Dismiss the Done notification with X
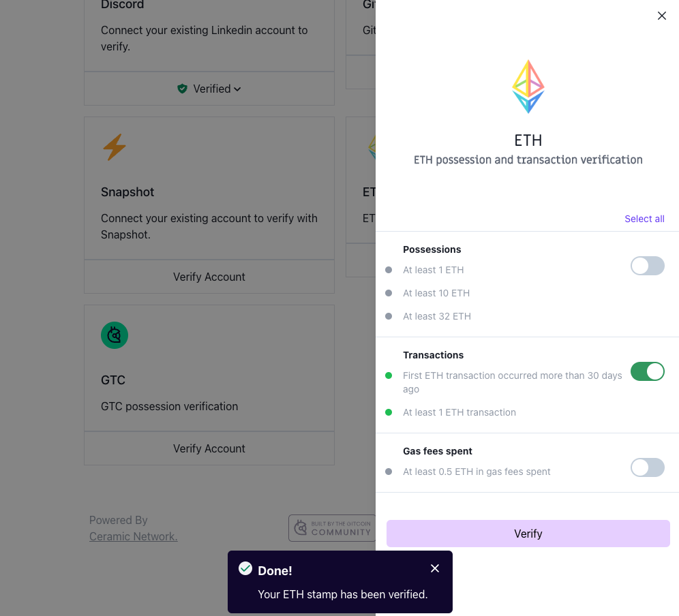Viewport: 679px width, 616px height. [x=435, y=568]
